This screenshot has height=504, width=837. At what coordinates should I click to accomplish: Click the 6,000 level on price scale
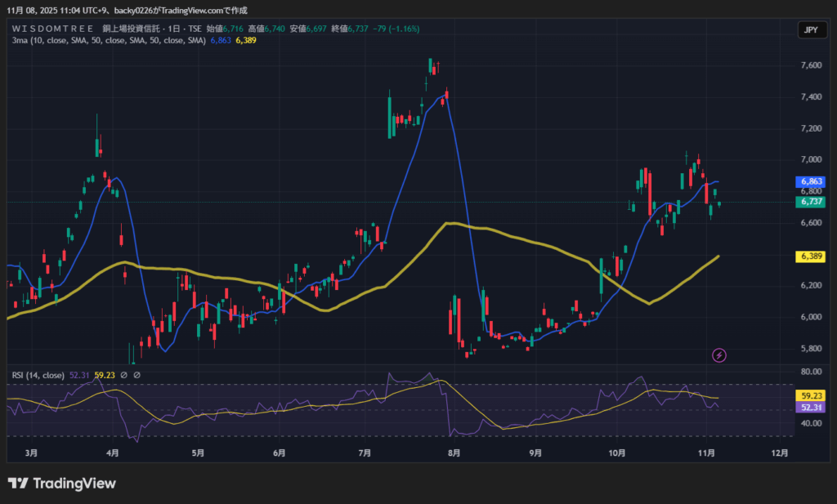tap(811, 317)
